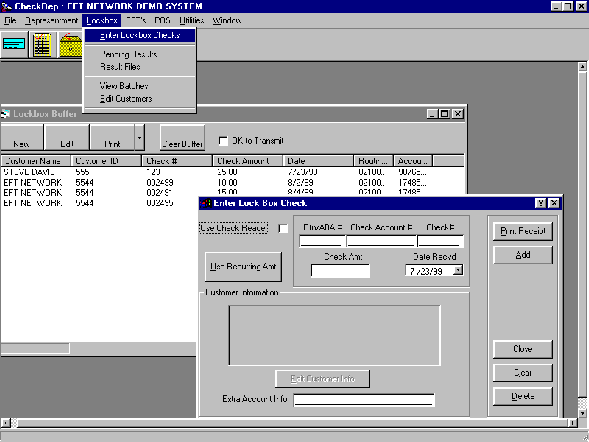Screen dimensions: 589x442
Task: Click the Enter Lock Box Check dialog icon
Action: click(205, 203)
